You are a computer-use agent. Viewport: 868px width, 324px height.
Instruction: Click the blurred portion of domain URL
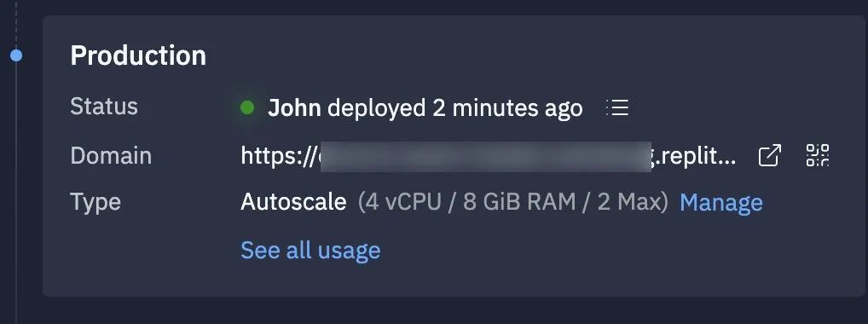point(485,157)
